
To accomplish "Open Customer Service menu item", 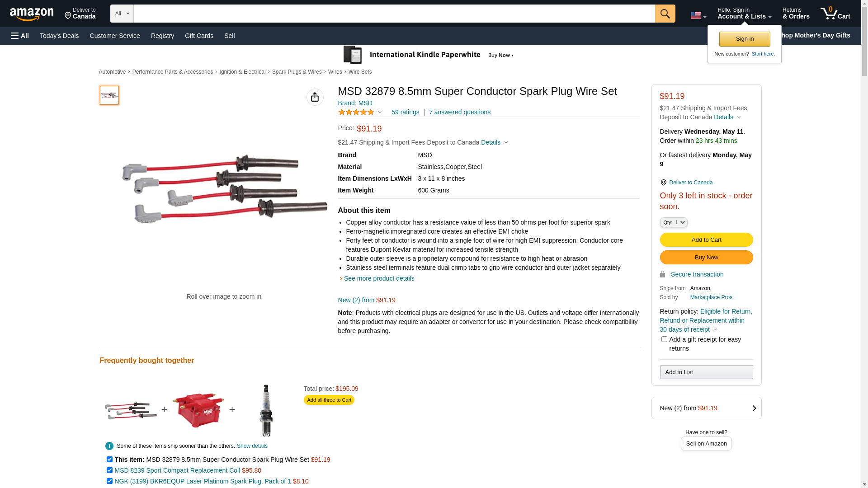I will click(x=115, y=36).
